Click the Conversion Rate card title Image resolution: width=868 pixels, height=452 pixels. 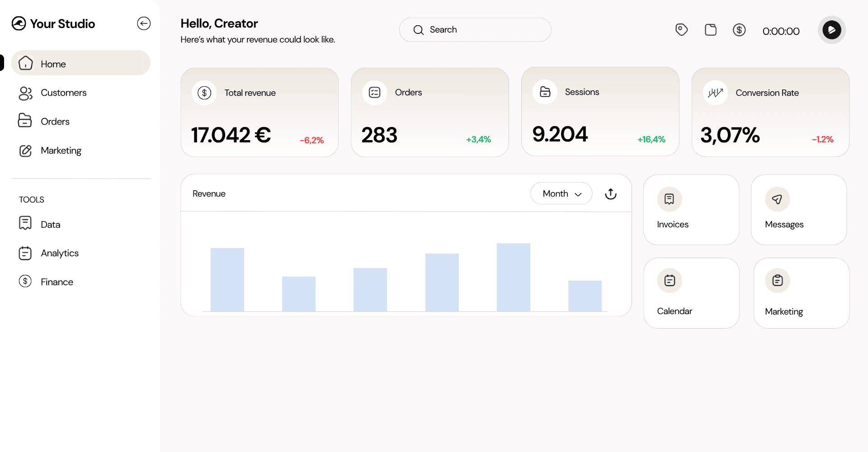767,93
